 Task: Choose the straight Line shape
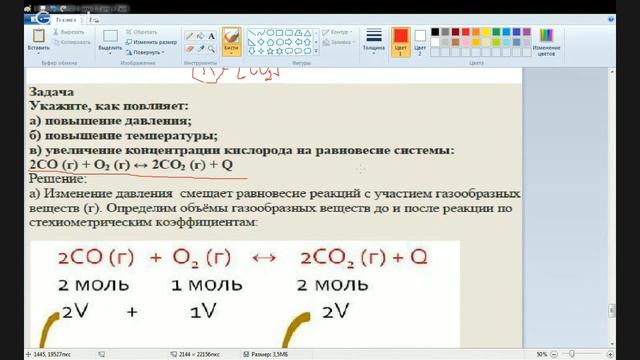coord(252,33)
